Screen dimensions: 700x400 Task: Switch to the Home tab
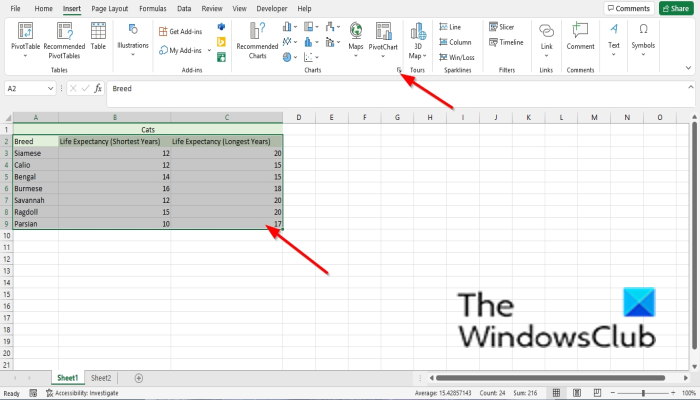pyautogui.click(x=43, y=8)
